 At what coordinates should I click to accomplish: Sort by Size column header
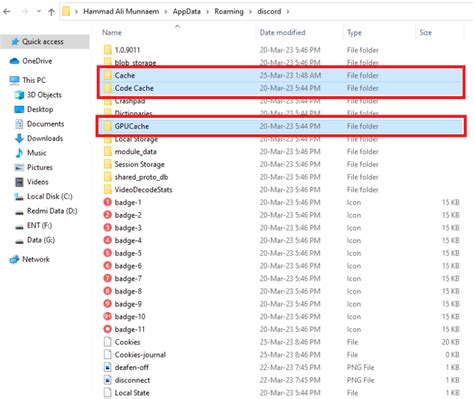(426, 33)
